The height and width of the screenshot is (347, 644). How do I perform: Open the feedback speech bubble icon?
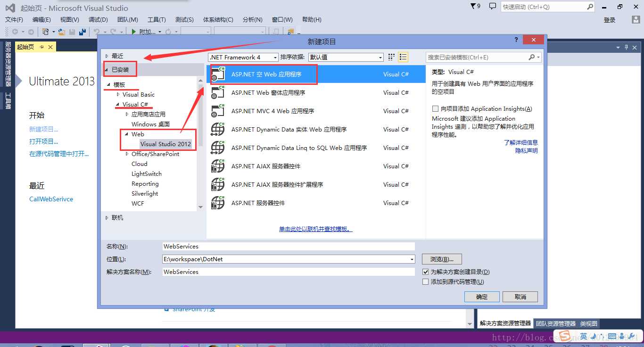pos(493,6)
